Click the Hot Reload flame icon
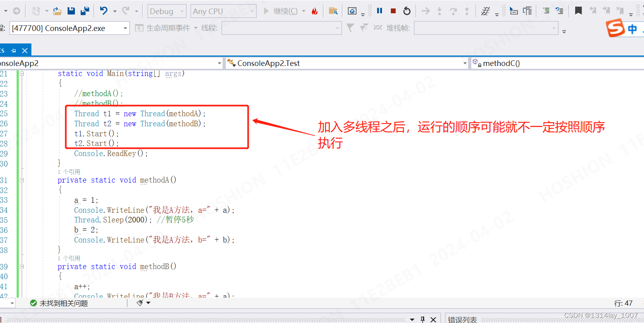This screenshot has height=323, width=644. tap(315, 11)
